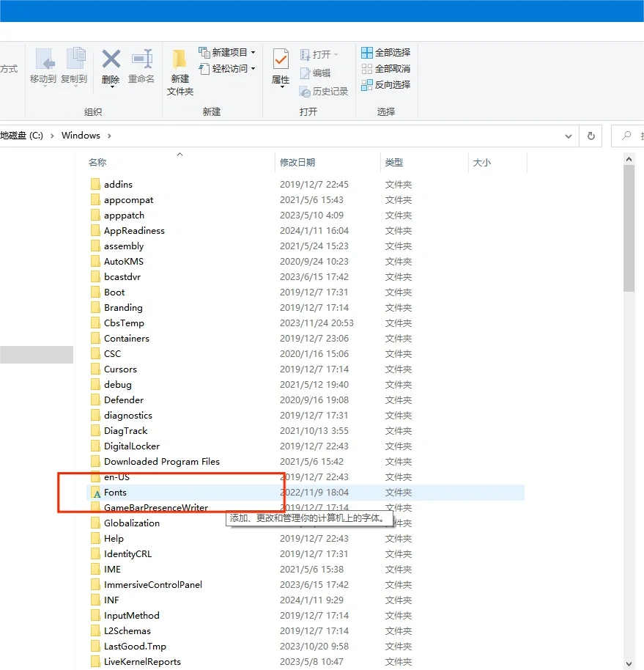Open 属性 (Properties) icon in ribbon

coord(281,60)
